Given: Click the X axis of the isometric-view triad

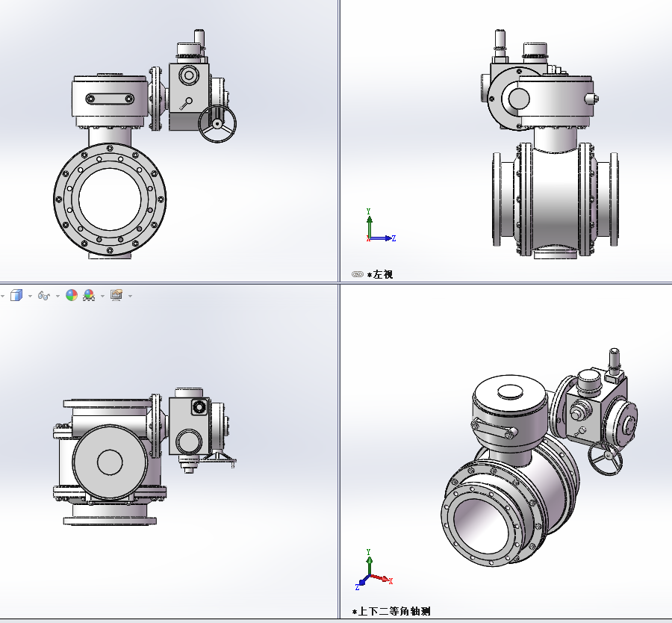Looking at the screenshot, I should pos(382,579).
